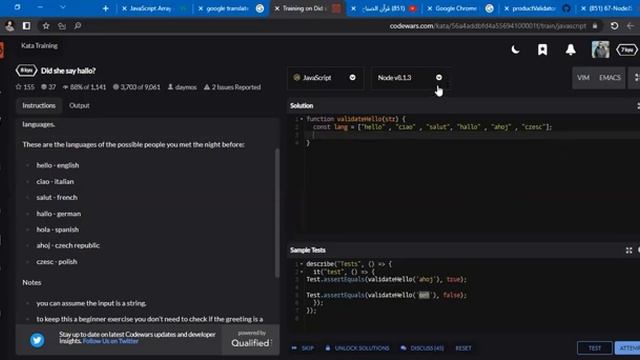Click the browser reload icon

[614, 26]
